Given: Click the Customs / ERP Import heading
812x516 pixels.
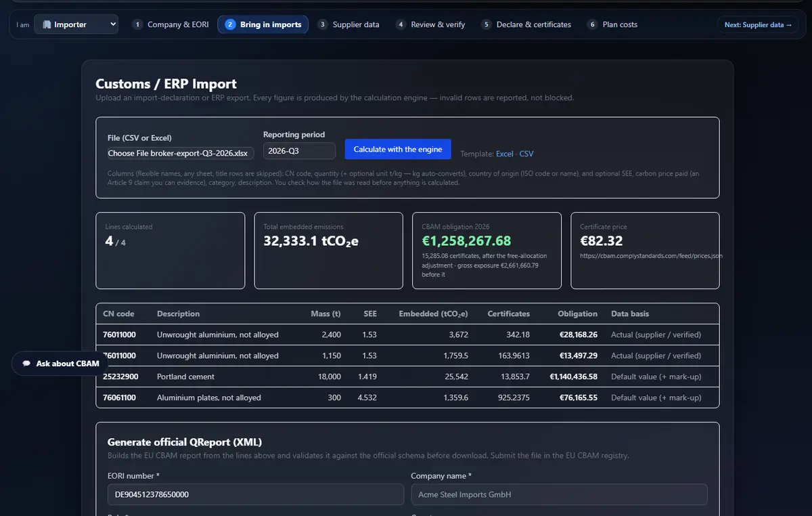Looking at the screenshot, I should (166, 84).
